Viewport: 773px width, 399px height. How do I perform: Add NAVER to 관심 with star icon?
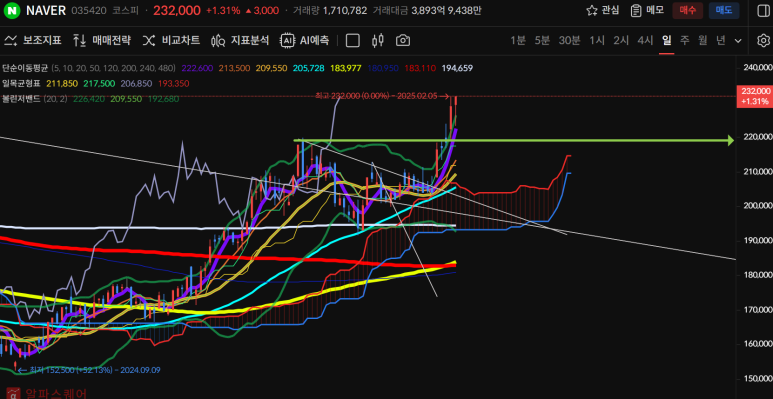(x=602, y=10)
